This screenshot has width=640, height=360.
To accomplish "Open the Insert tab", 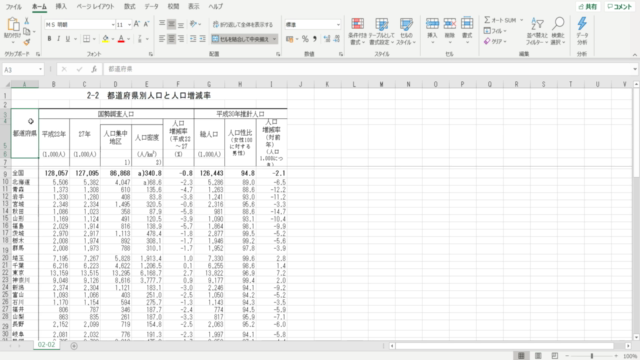I will tap(61, 7).
